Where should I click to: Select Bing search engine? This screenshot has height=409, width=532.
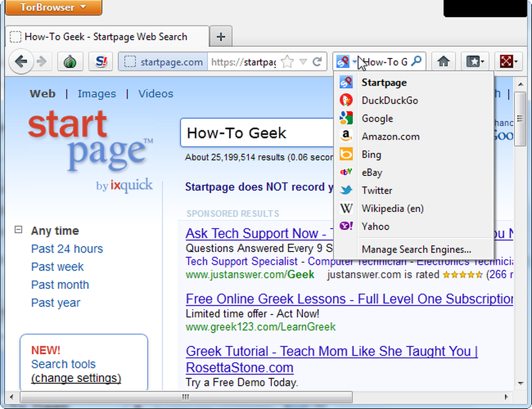pos(413,154)
